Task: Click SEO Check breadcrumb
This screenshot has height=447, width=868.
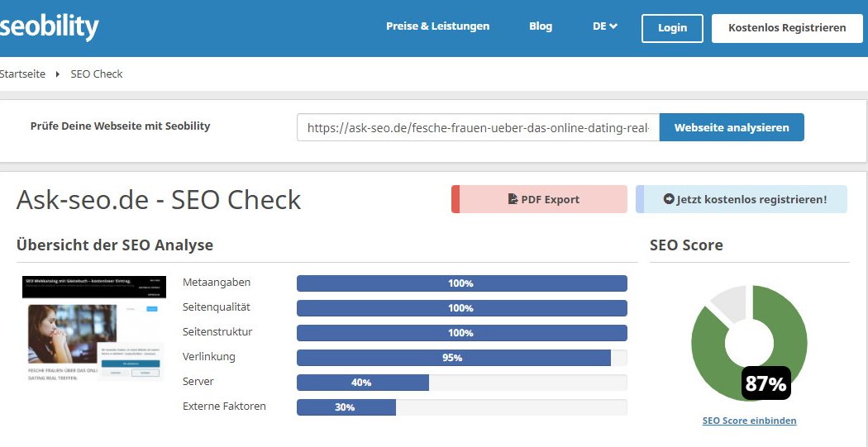Action: click(97, 74)
